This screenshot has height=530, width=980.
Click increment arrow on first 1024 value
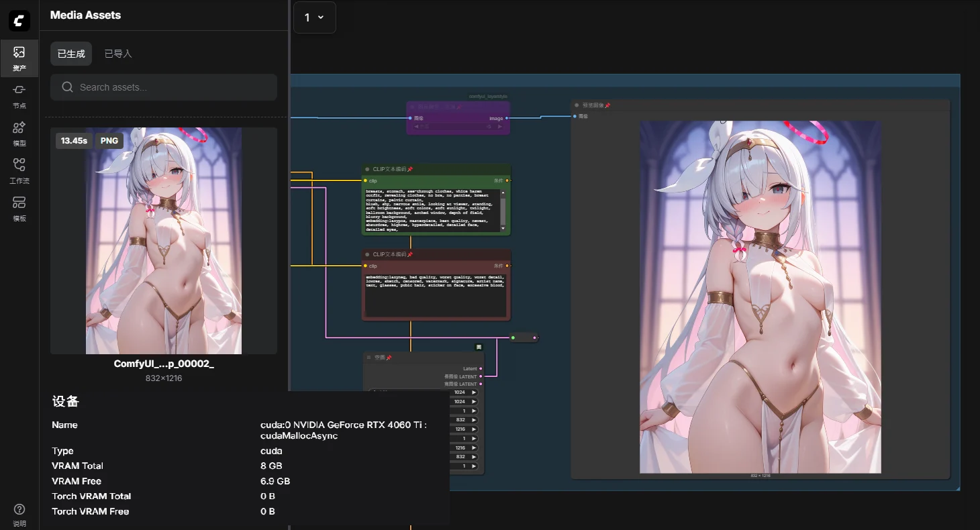(x=474, y=392)
